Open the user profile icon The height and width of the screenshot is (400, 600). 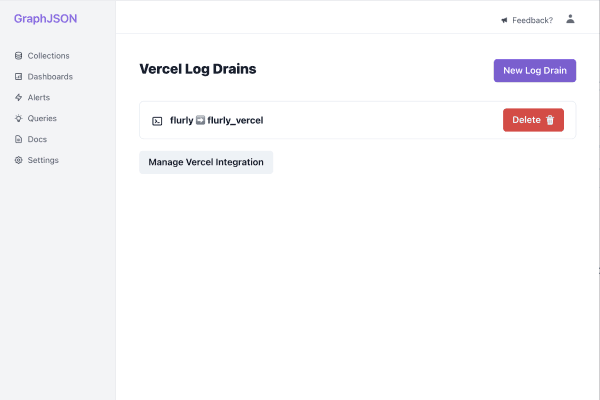click(x=570, y=19)
